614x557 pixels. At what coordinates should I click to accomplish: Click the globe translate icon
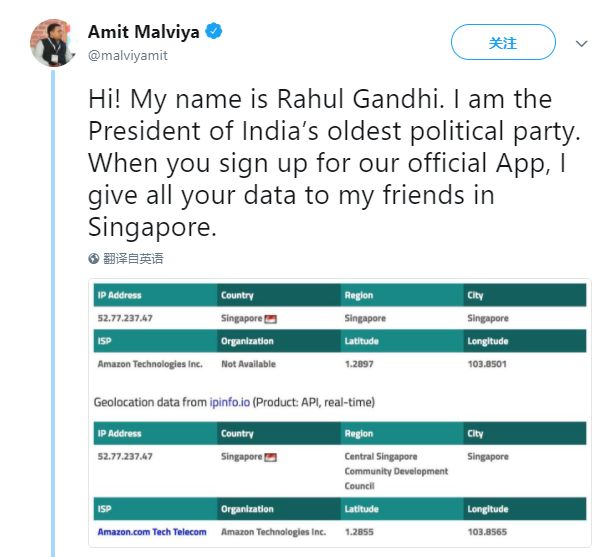point(94,258)
